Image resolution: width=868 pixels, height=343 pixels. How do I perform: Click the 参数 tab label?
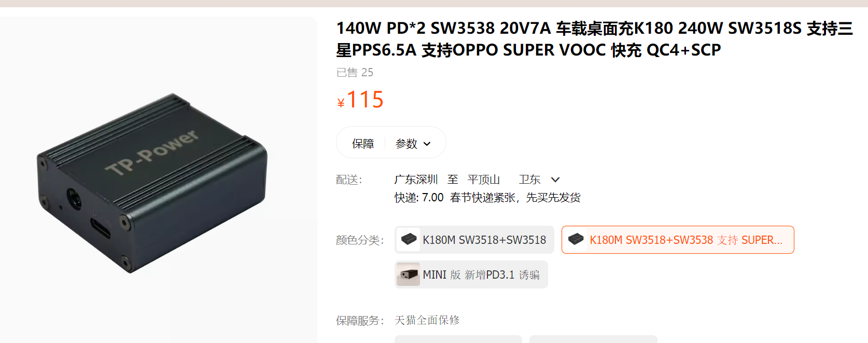[x=407, y=144]
